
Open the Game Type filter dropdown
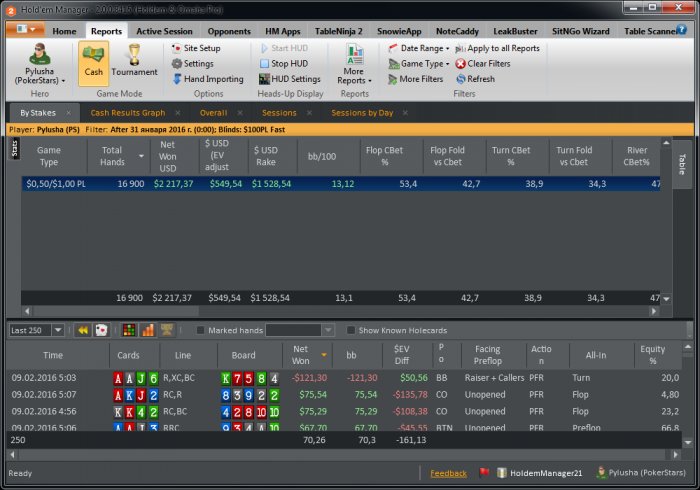point(419,64)
